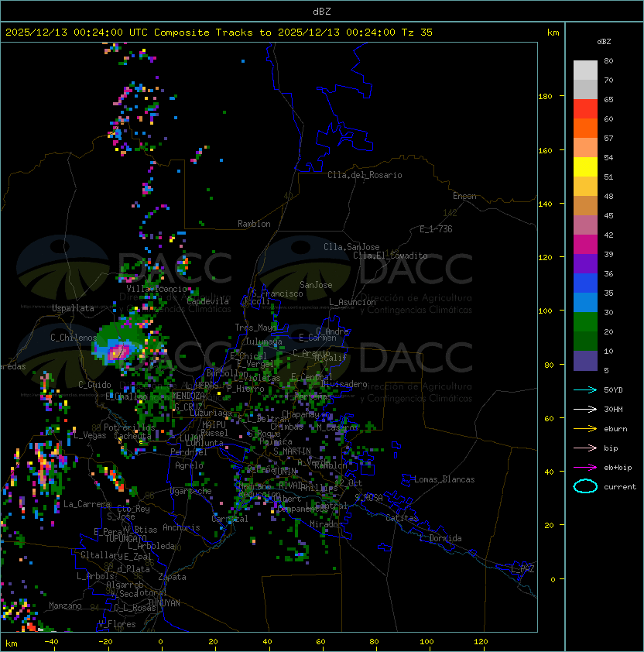
Task: Click the Uspallata map label
Action: pos(73,308)
